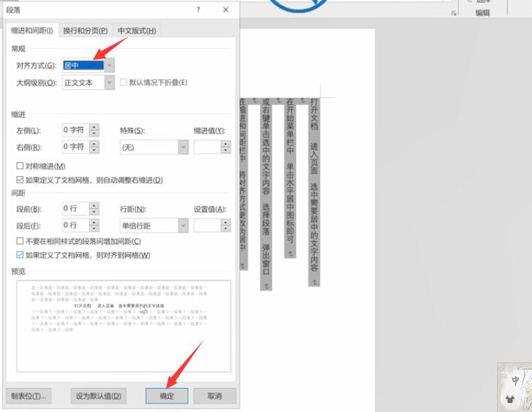This screenshot has height=412, width=532.
Task: Click the 段后 spacing input field
Action: tap(76, 226)
